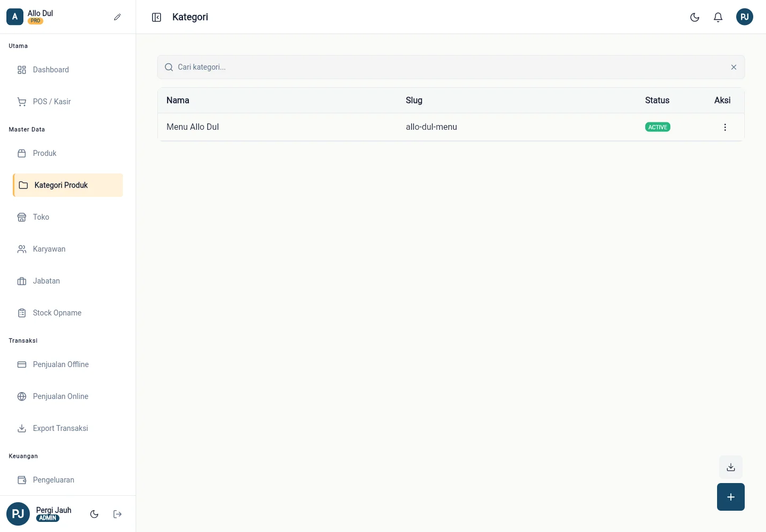Click the Pergi Jauh profile avatar in the sidebar
The height and width of the screenshot is (532, 766).
(x=18, y=514)
